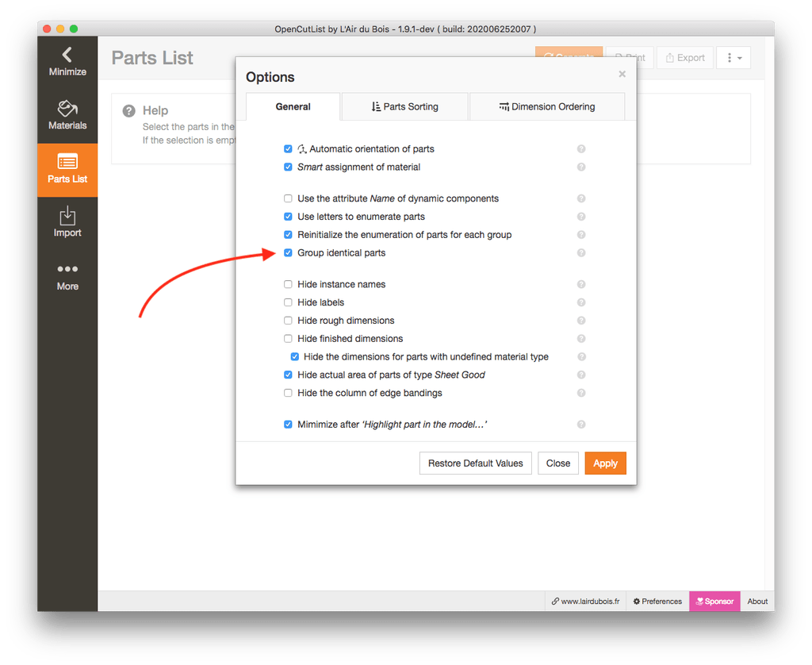Click help icon for edge bandings column
This screenshot has width=812, height=665.
click(581, 394)
